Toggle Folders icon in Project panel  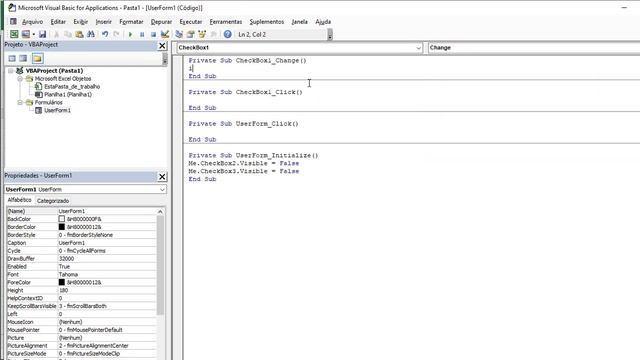click(38, 58)
